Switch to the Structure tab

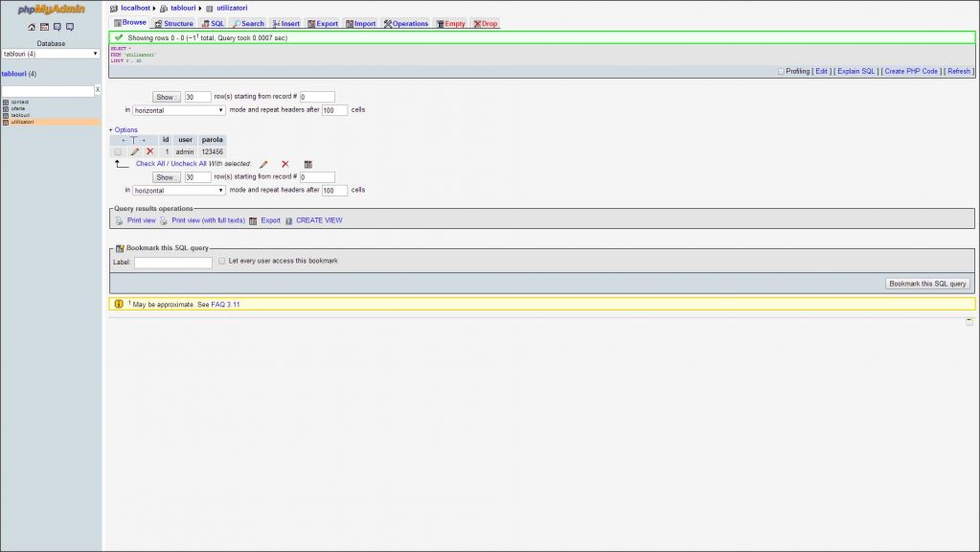point(173,23)
